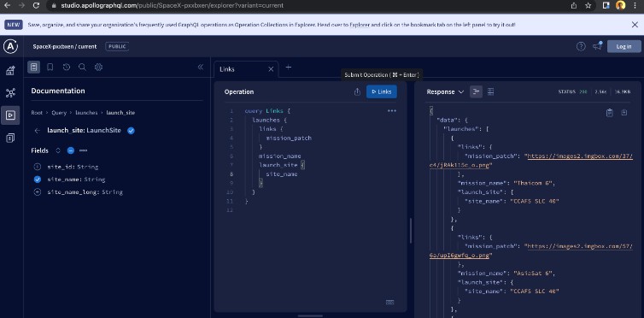Image resolution: width=644 pixels, height=318 pixels.
Task: Open the Fields more options dots
Action: [84, 150]
